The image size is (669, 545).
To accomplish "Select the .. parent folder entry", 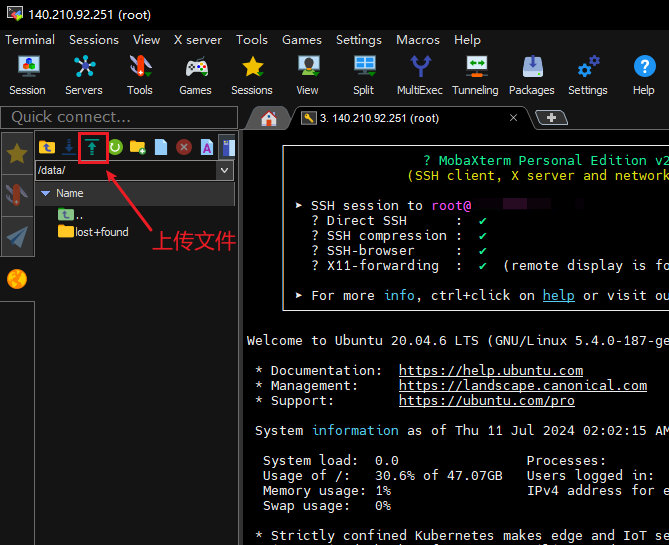I will [70, 214].
